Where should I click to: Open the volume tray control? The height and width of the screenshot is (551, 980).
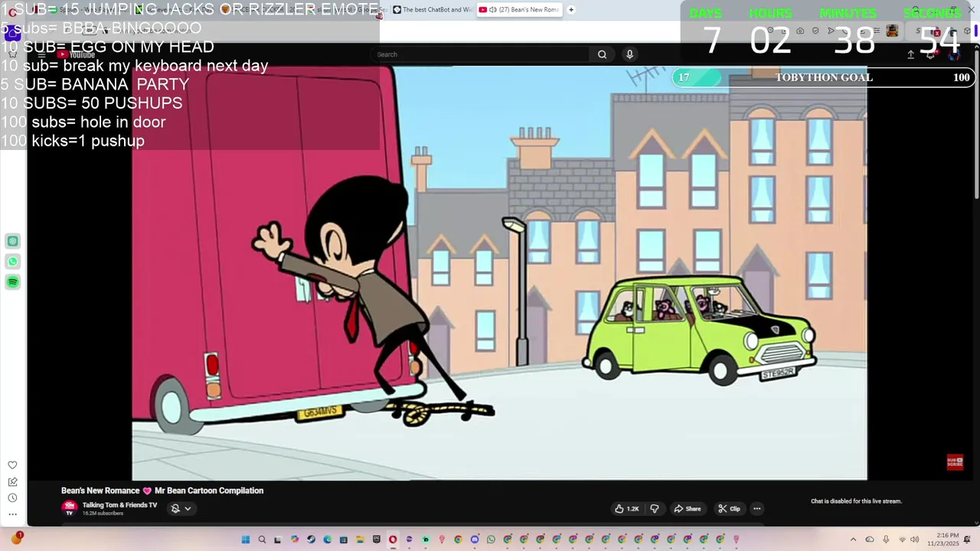[x=914, y=540]
